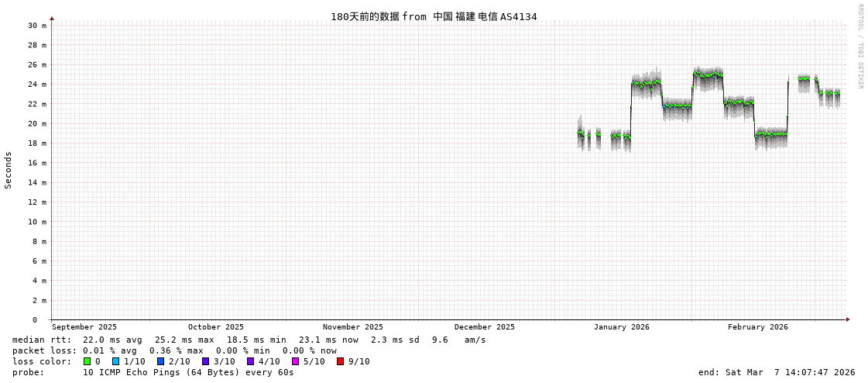Click the end timestamp Sat Mar 7 text
This screenshot has width=868, height=383.
point(776,372)
